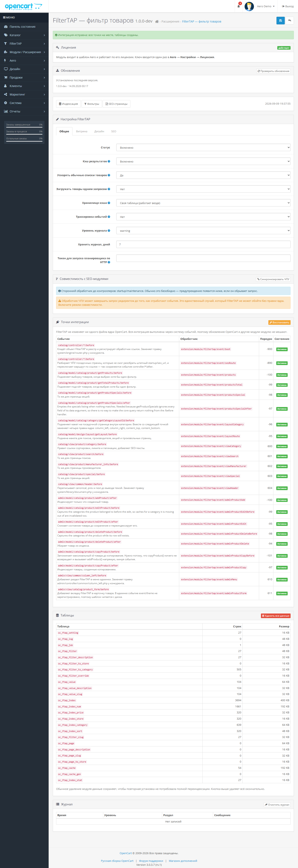
Task: Switch to the Общее tab
Action: tap(64, 131)
